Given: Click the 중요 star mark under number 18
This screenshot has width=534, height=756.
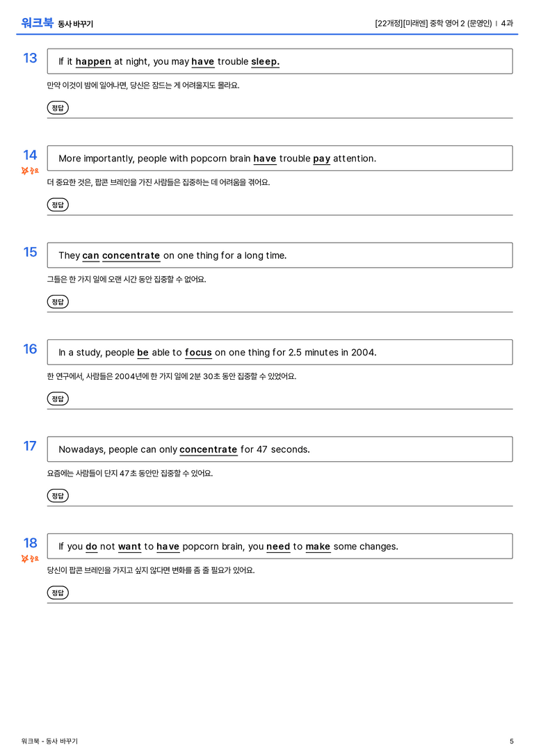Looking at the screenshot, I should coord(30,558).
